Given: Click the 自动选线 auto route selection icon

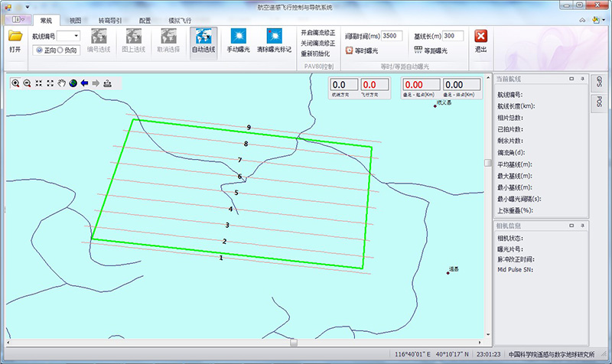Looking at the screenshot, I should (x=203, y=41).
